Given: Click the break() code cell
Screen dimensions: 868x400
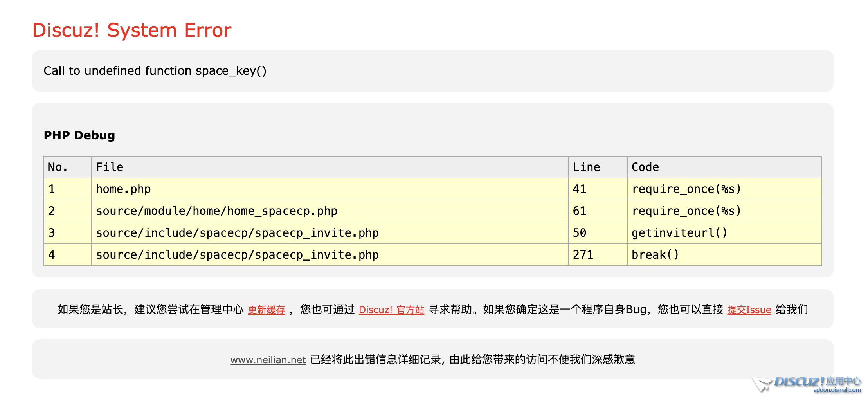Looking at the screenshot, I should tap(655, 255).
